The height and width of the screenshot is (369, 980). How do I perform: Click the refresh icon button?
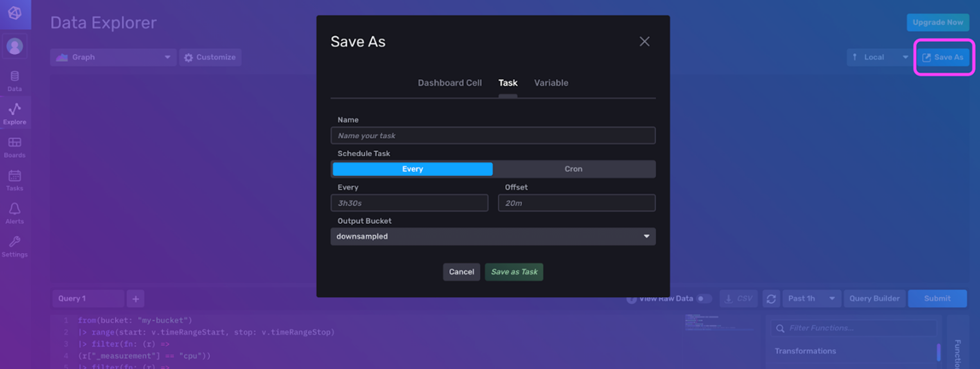[x=771, y=299]
